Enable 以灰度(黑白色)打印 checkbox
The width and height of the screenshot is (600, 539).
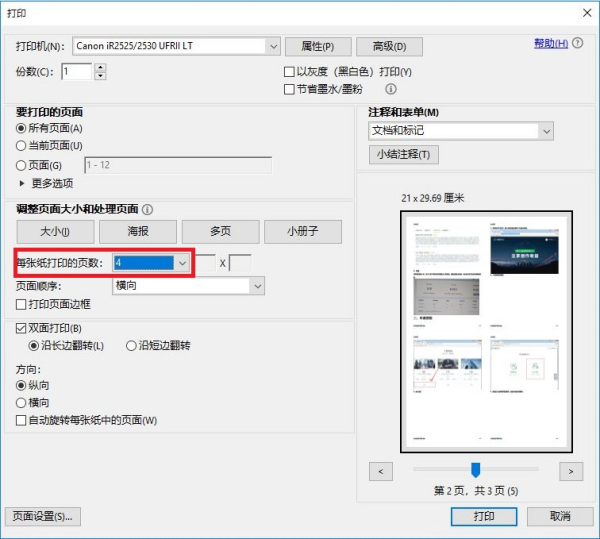[290, 72]
